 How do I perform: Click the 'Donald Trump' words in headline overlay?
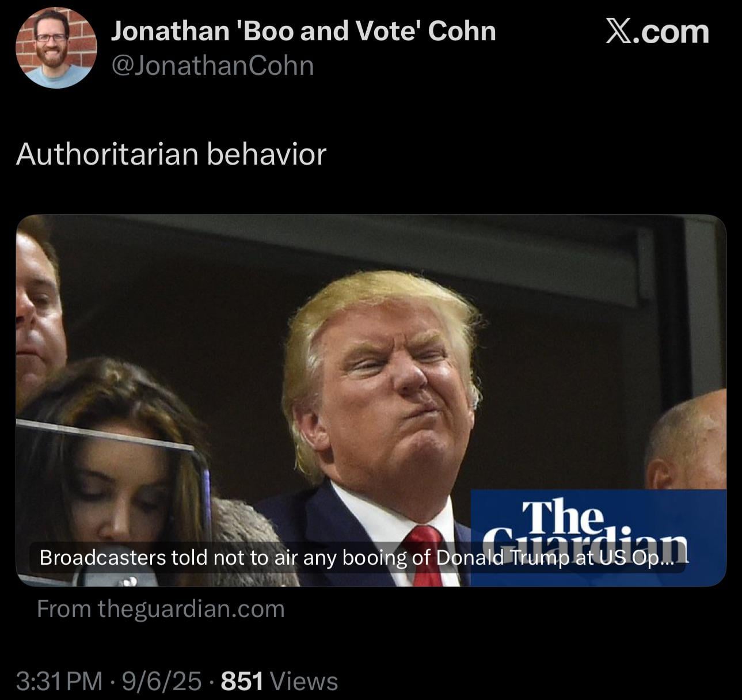[489, 558]
